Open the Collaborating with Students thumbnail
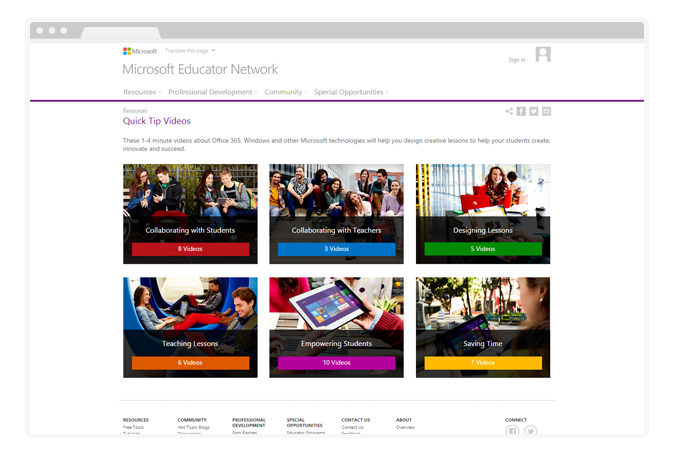Image resolution: width=674 pixels, height=455 pixels. point(190,214)
